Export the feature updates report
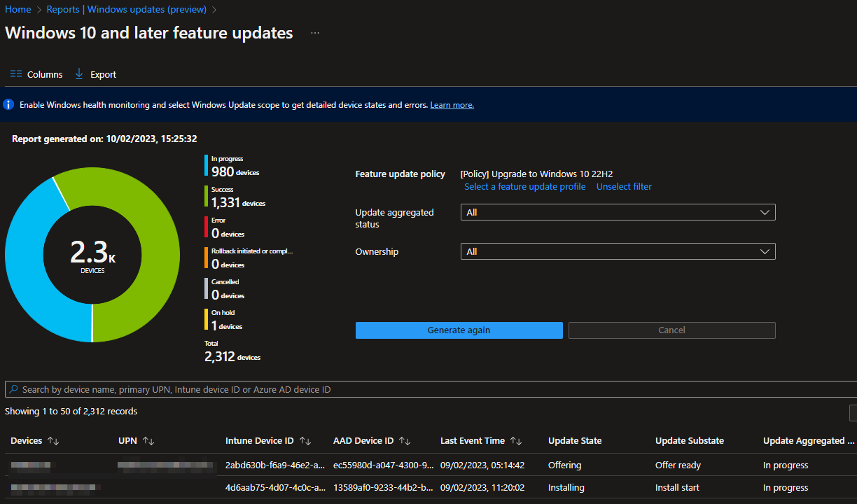The image size is (857, 504). click(x=95, y=74)
